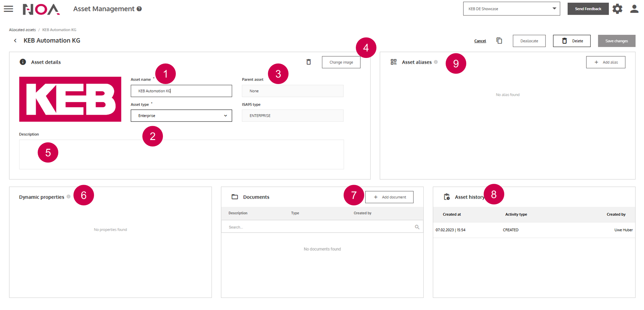Click the documents search magnifier icon
The image size is (644, 310).
point(417,227)
